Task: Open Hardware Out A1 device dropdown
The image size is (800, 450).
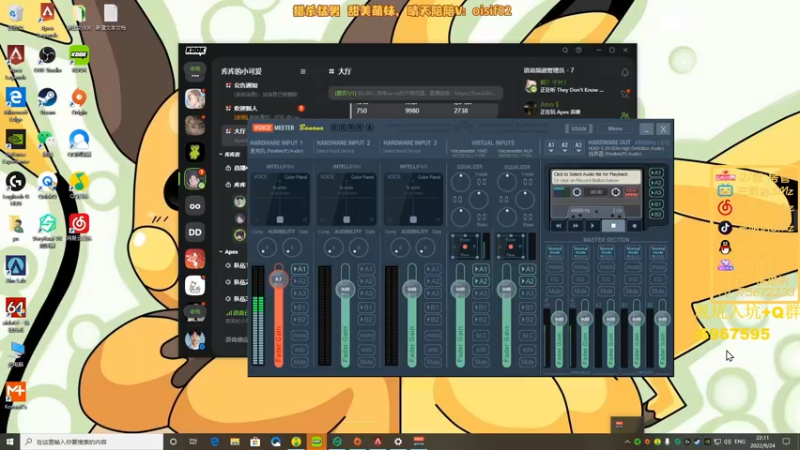Action: pos(551,147)
